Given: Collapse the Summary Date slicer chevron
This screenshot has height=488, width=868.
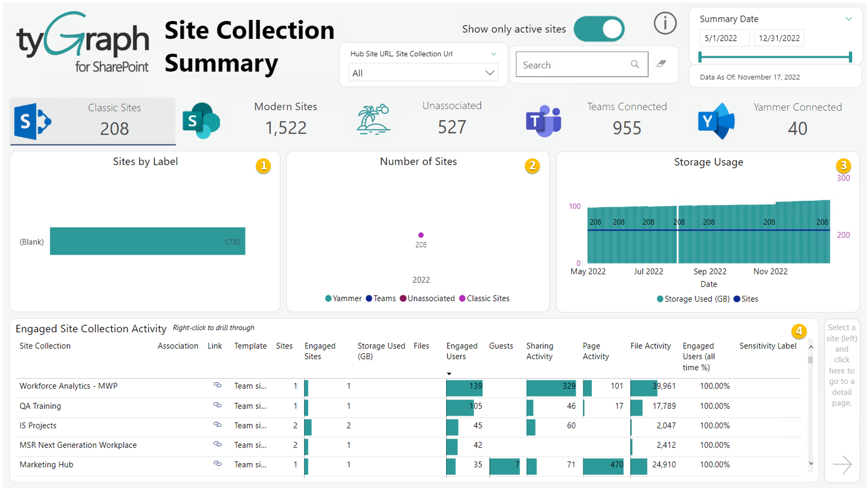Looking at the screenshot, I should [x=848, y=19].
